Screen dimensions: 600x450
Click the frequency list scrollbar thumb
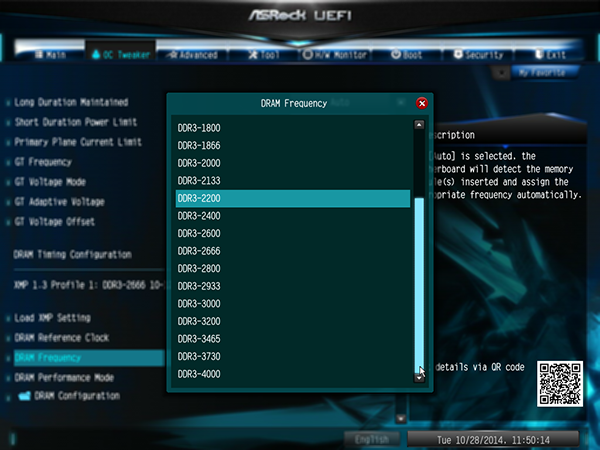[x=419, y=285]
